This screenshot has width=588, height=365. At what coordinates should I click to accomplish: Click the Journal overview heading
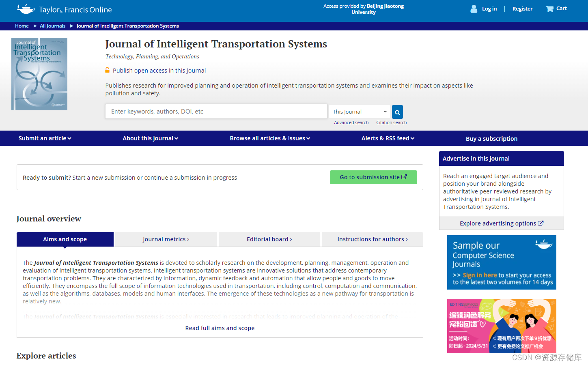(x=49, y=219)
